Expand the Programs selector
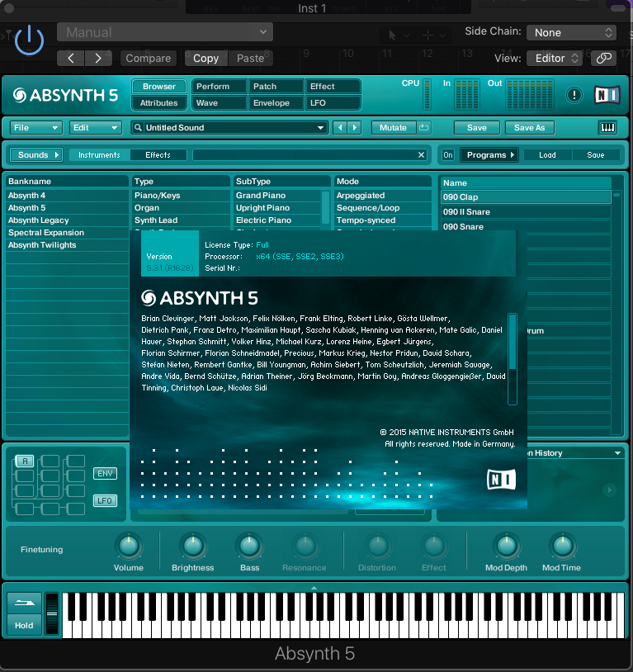Image resolution: width=633 pixels, height=672 pixels. coord(489,154)
